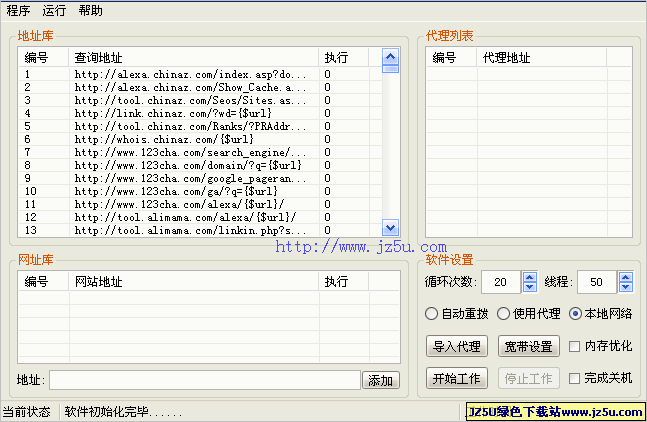Click 执行 column header in 网址库
647x422 pixels.
click(343, 282)
